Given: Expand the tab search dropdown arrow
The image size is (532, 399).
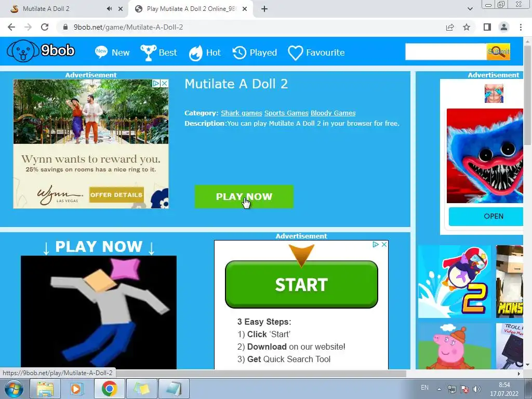Looking at the screenshot, I should tap(470, 9).
